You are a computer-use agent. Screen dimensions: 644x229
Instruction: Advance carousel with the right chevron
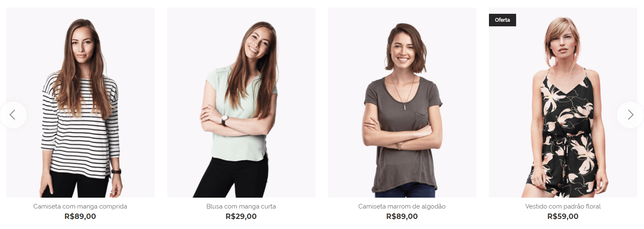click(630, 114)
